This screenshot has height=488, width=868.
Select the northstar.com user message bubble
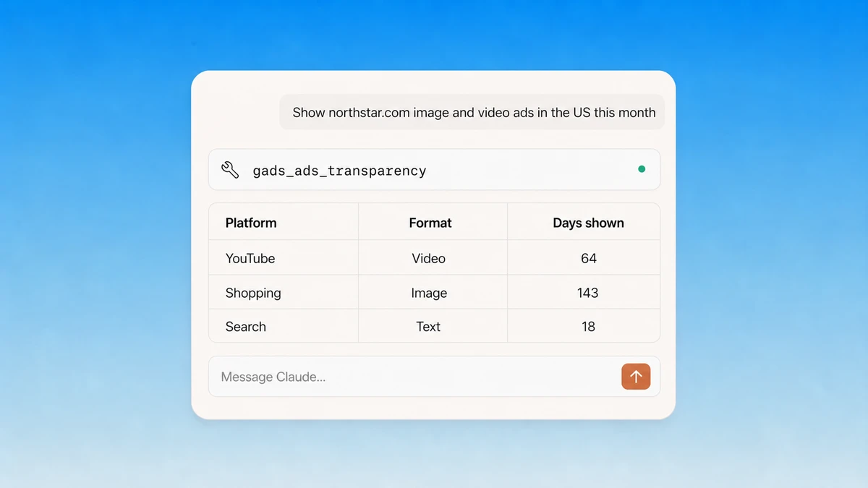click(472, 113)
